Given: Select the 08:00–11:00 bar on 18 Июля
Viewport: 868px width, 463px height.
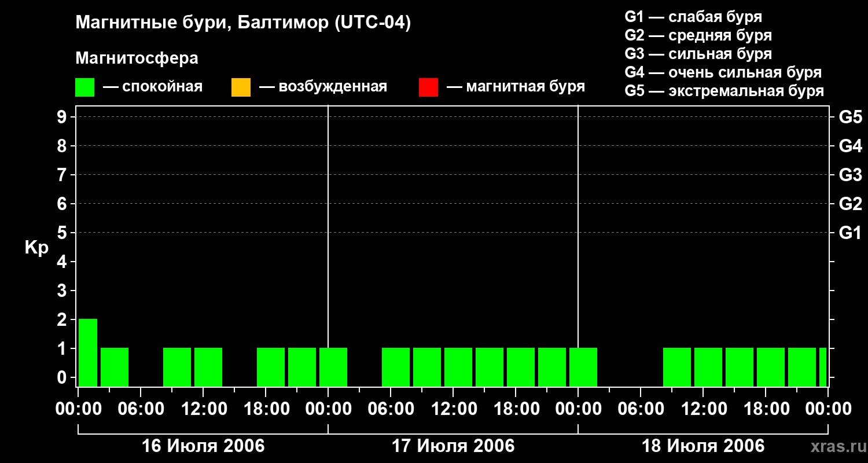Looking at the screenshot, I should (677, 367).
